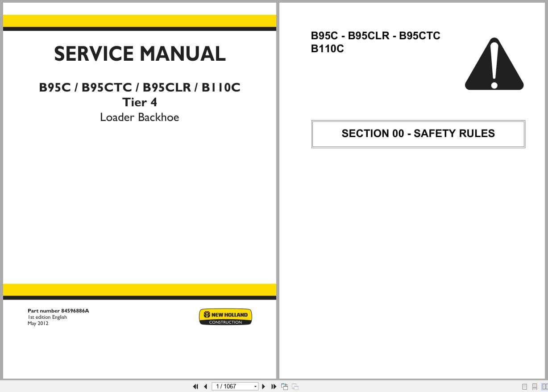Click the next view history icon
This screenshot has height=392, width=548.
[x=295, y=386]
